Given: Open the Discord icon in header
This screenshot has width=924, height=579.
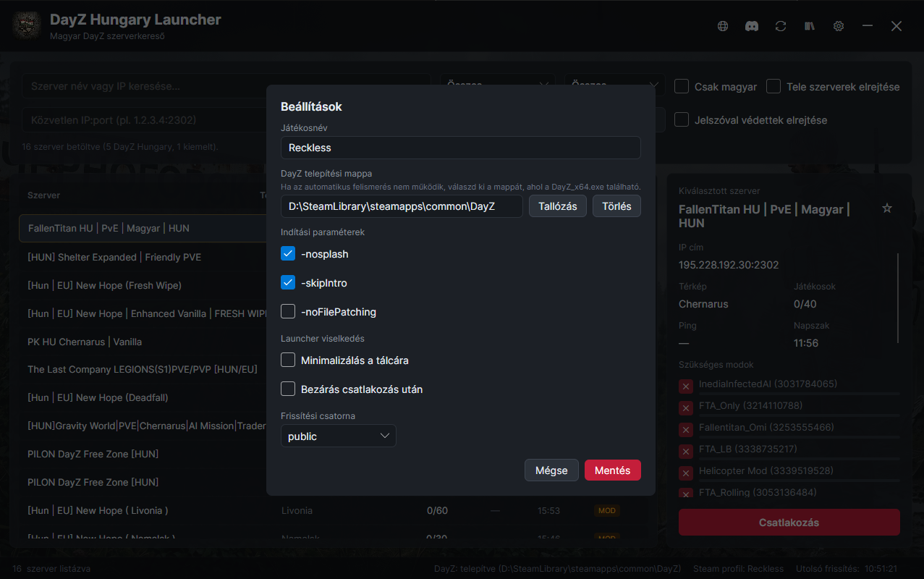Looking at the screenshot, I should pyautogui.click(x=751, y=26).
